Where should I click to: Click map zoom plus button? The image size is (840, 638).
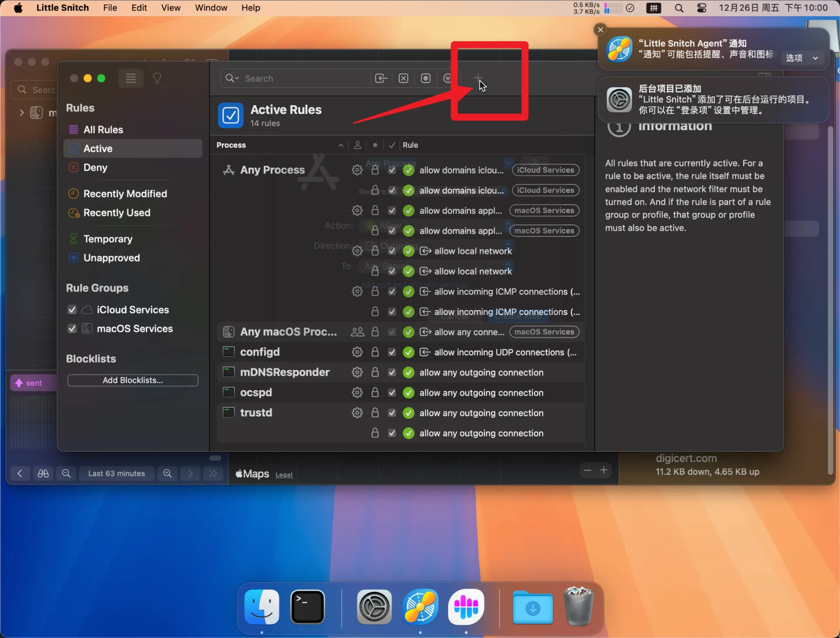click(x=603, y=470)
